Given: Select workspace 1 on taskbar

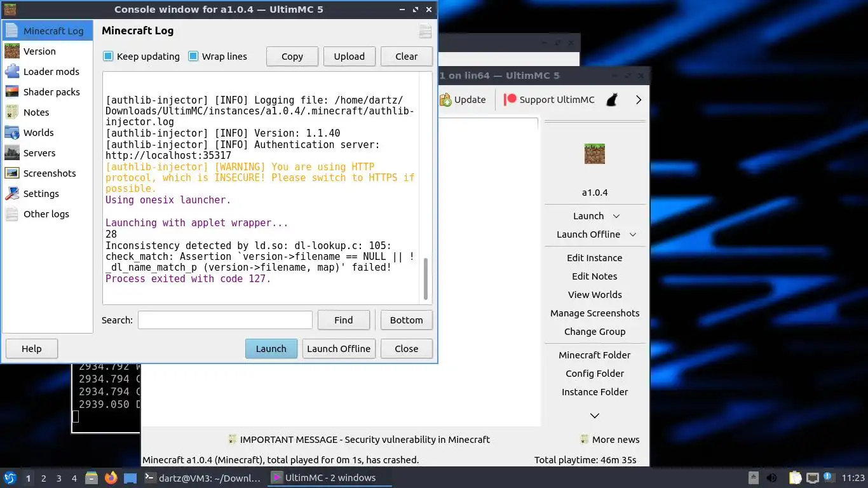Looking at the screenshot, I should click(x=28, y=478).
